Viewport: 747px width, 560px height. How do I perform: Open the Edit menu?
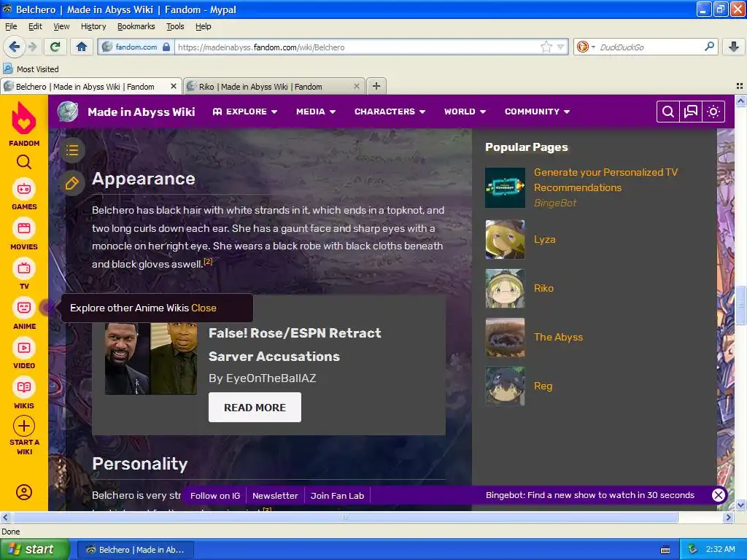tap(35, 26)
